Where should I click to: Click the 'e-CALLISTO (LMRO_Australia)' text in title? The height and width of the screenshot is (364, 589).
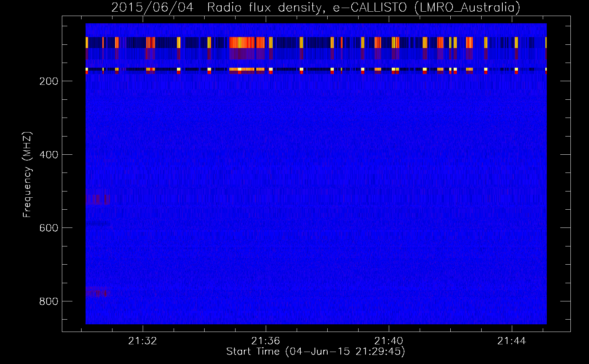pyautogui.click(x=427, y=8)
